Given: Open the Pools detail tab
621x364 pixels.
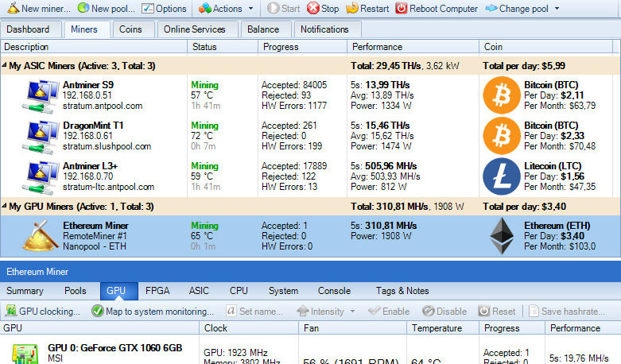Looking at the screenshot, I should coord(76,291).
